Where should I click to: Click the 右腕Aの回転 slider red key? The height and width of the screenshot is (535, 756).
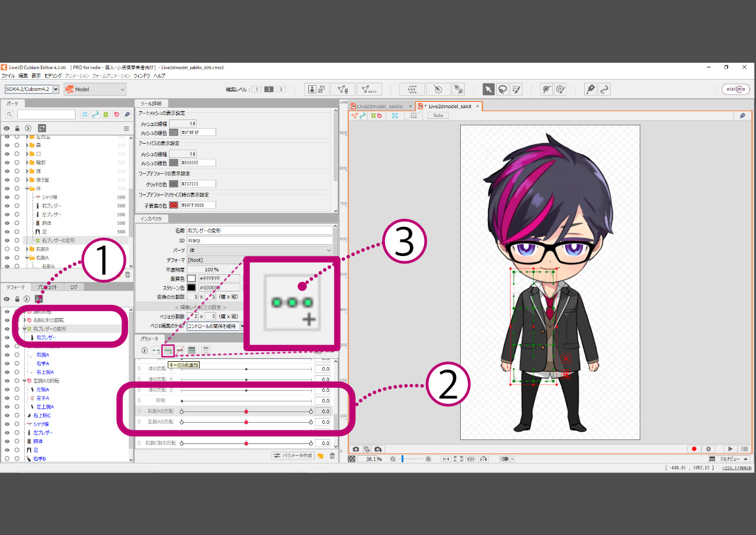tap(246, 411)
